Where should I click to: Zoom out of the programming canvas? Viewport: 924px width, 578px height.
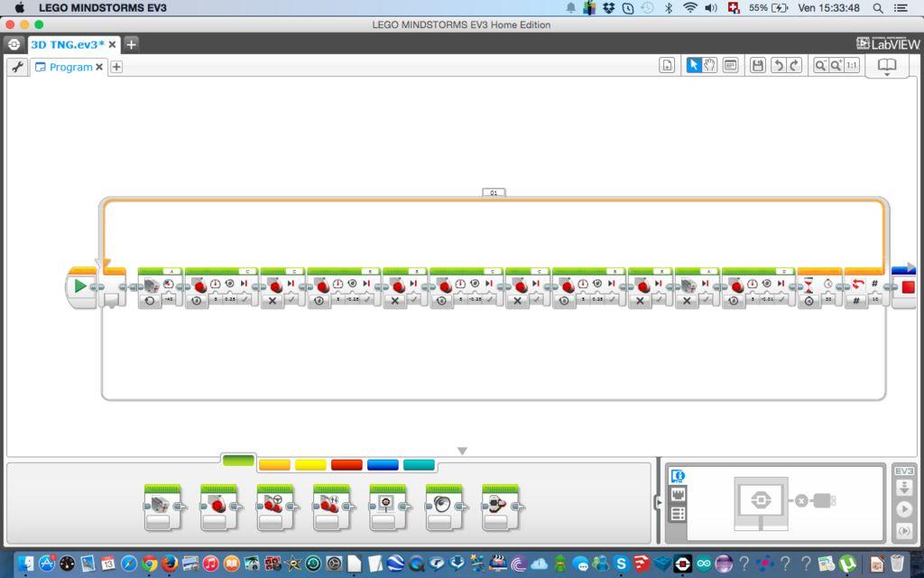point(819,65)
